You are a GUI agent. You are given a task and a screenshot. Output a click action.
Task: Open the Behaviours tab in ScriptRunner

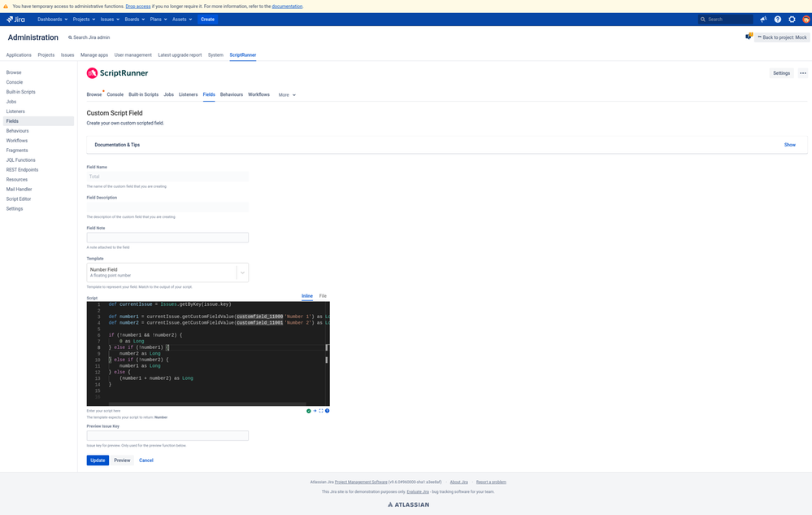click(x=232, y=95)
